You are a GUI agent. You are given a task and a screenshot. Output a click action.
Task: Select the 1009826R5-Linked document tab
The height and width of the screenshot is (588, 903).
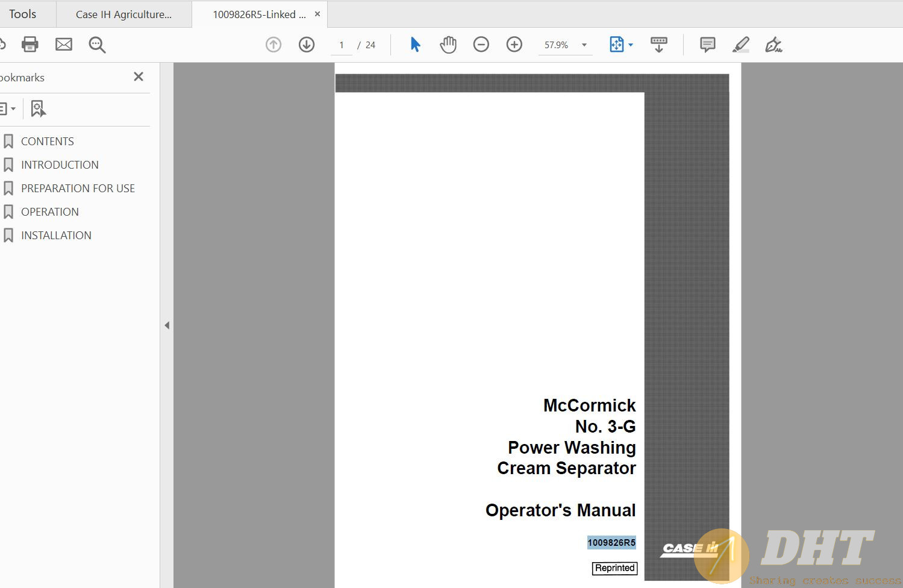(259, 14)
